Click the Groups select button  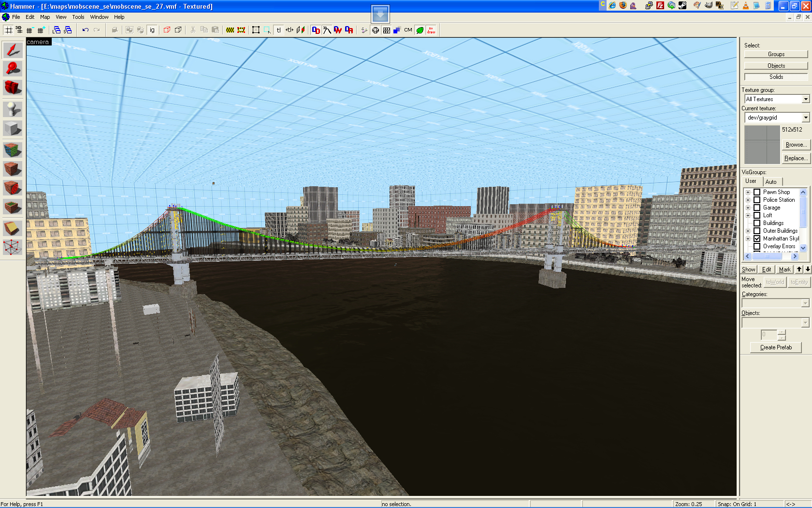776,54
